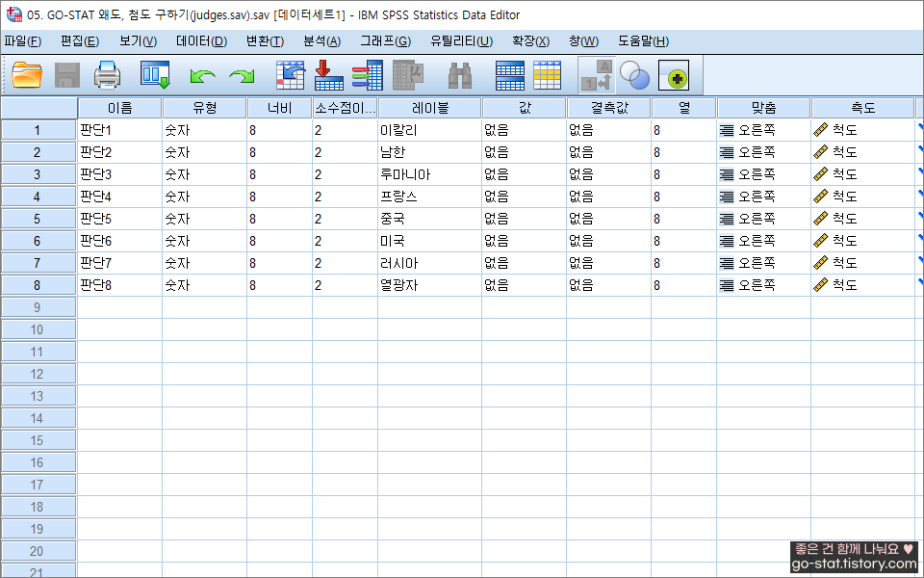Redo action with green right arrow
The image size is (924, 578).
point(242,76)
